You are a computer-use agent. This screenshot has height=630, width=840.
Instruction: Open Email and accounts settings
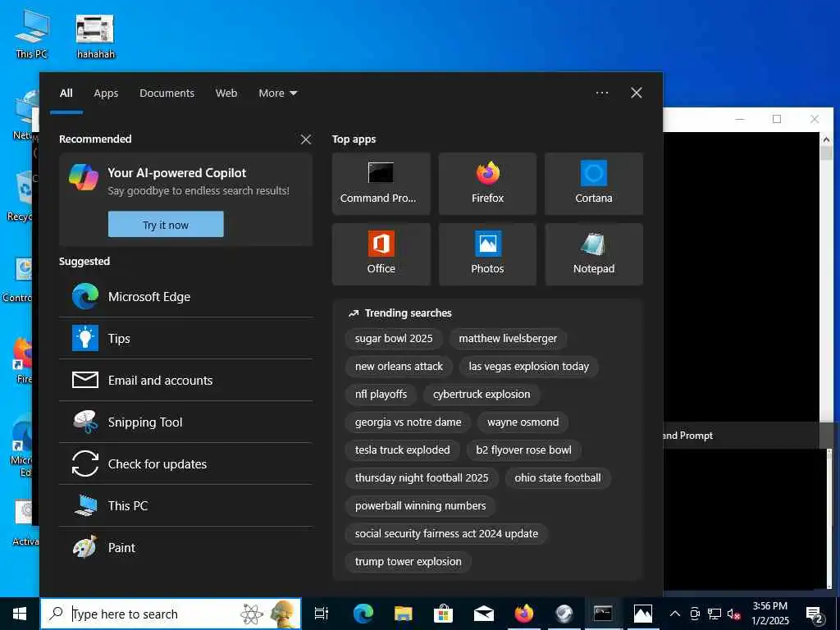tap(185, 381)
